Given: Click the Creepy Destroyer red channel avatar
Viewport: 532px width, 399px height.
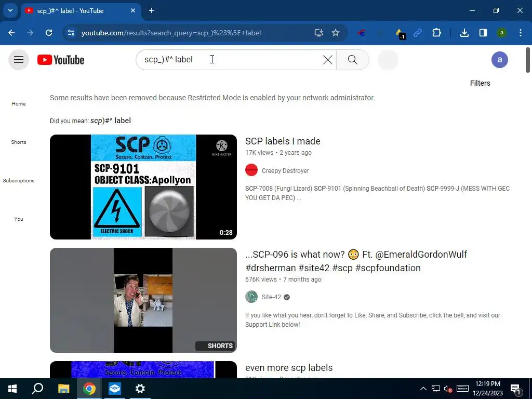Looking at the screenshot, I should coord(251,170).
